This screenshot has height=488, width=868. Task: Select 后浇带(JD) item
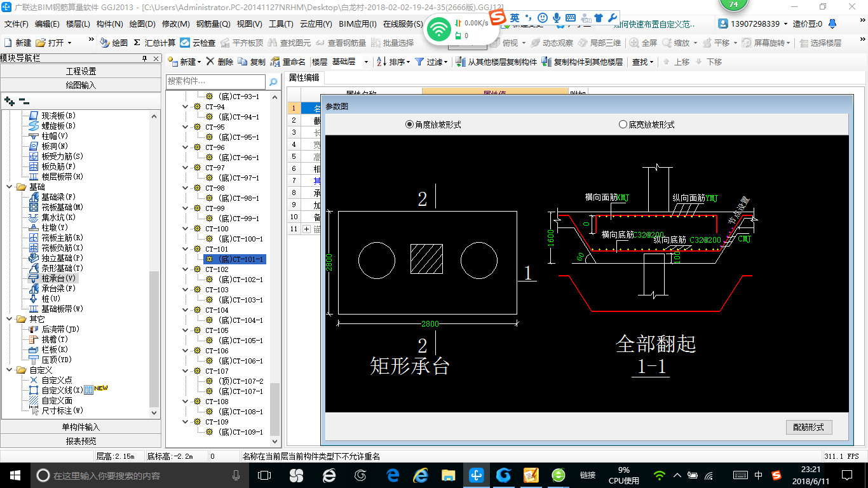[60, 329]
